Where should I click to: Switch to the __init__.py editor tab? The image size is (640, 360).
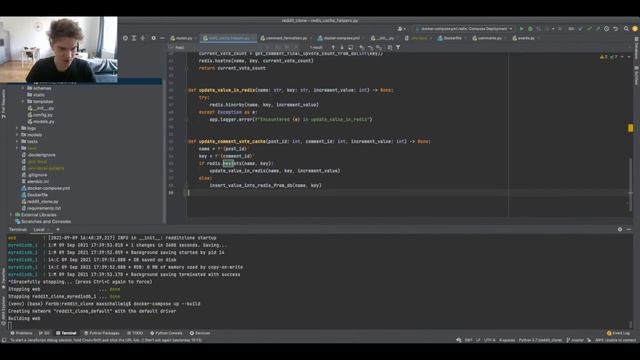384,38
